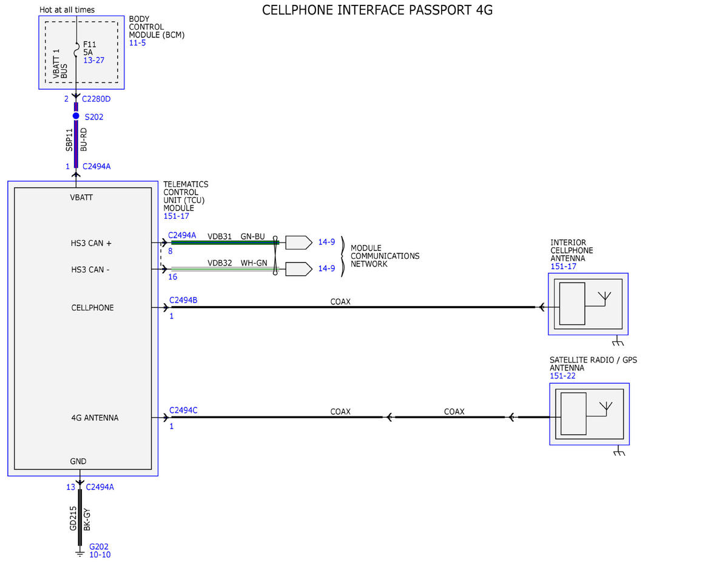728x562 pixels.
Task: Select the SBP11 circuit label
Action: tap(69, 139)
